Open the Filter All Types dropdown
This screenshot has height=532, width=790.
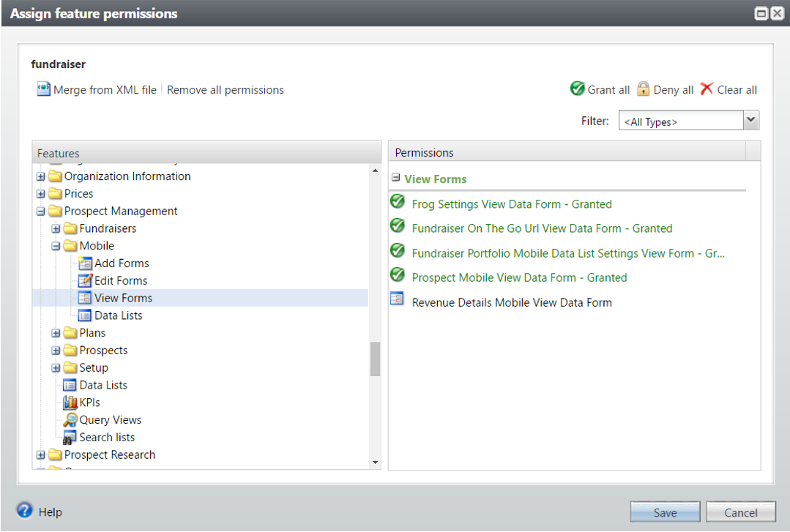click(750, 121)
